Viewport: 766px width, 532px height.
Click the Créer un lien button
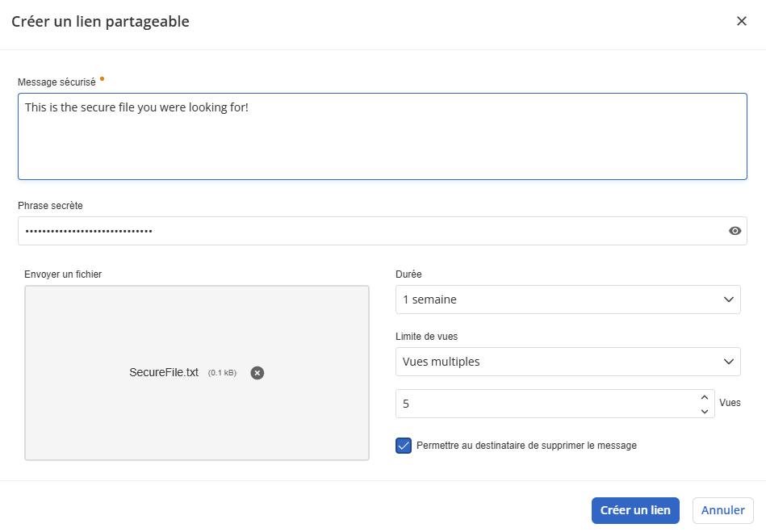[x=635, y=509]
